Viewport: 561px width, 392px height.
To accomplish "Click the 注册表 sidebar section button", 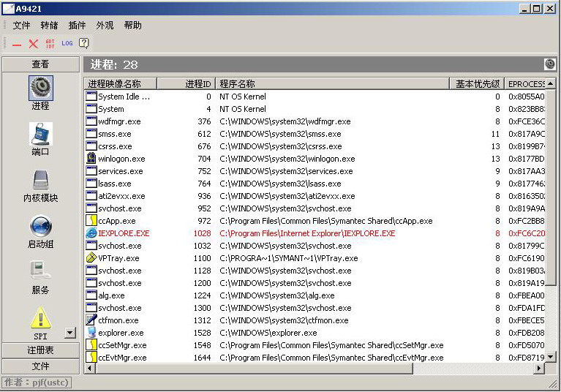I will 41,350.
